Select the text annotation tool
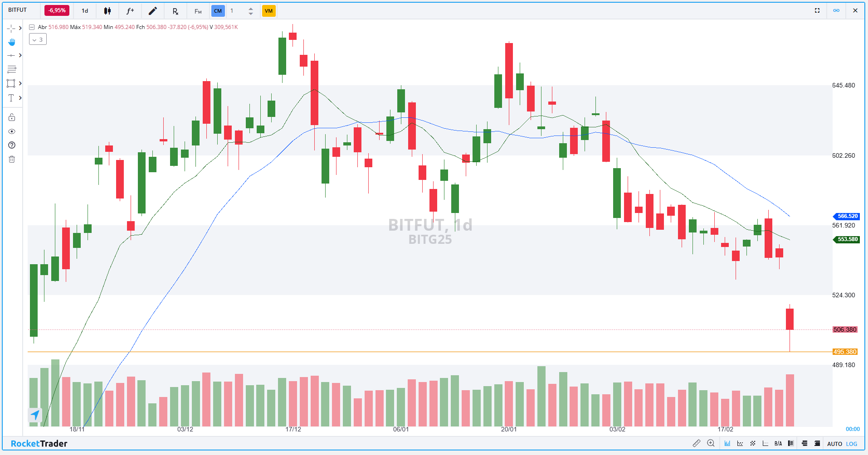The width and height of the screenshot is (868, 455). (11, 97)
